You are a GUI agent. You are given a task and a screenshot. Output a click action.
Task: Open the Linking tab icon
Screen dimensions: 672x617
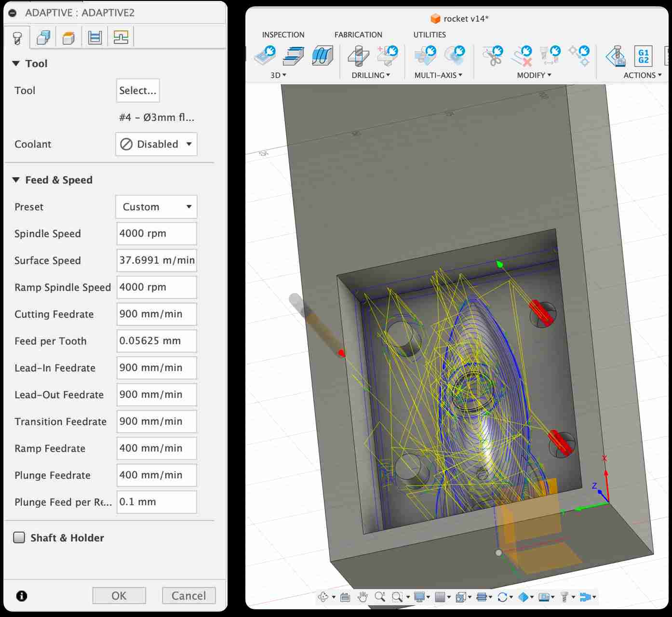(x=121, y=37)
